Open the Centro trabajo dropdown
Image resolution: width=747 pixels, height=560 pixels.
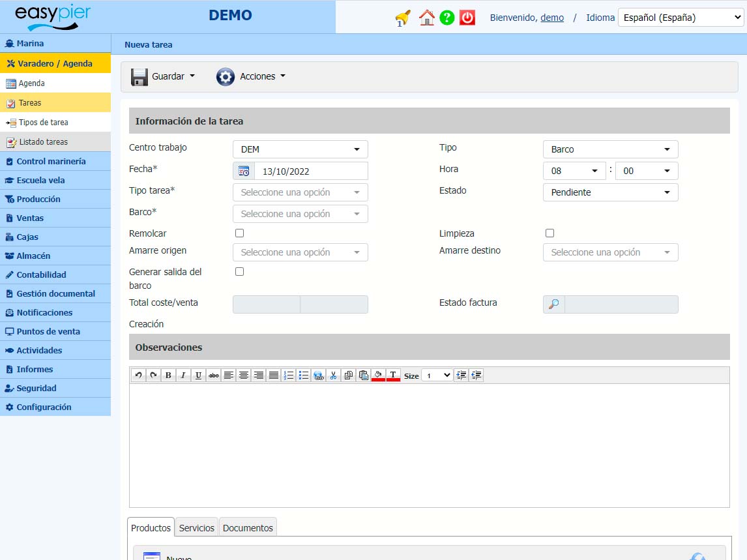(x=300, y=149)
